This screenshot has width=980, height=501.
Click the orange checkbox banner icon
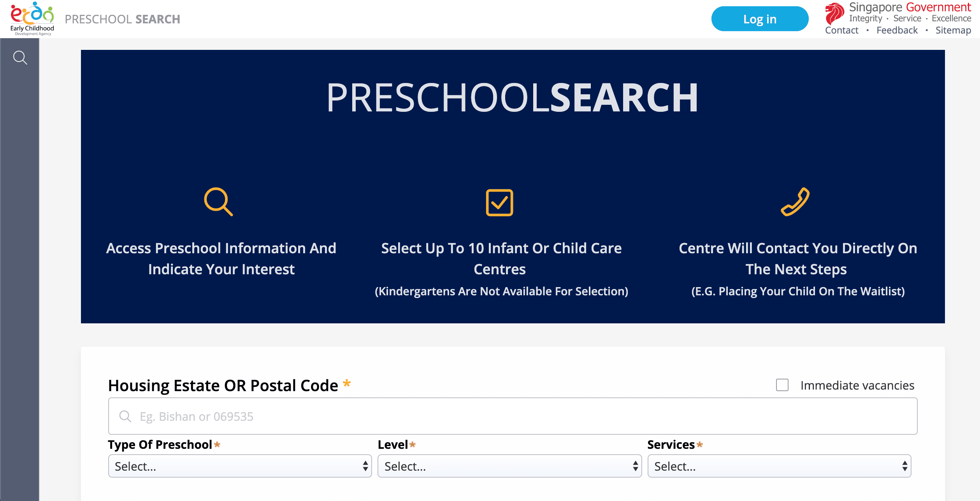[499, 203]
